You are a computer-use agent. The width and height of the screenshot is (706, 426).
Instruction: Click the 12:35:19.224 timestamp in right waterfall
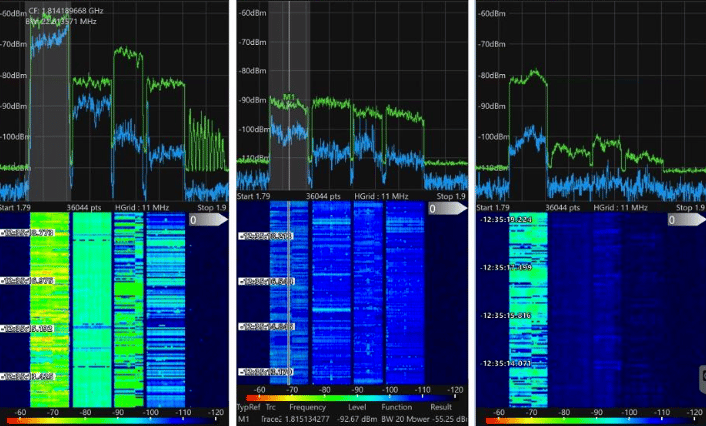pos(506,220)
